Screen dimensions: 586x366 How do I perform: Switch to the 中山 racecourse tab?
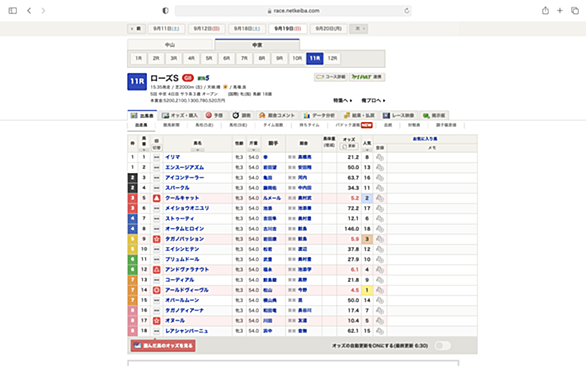(170, 45)
